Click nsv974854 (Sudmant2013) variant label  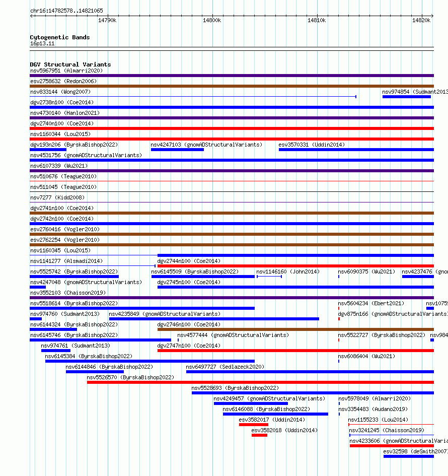415,92
